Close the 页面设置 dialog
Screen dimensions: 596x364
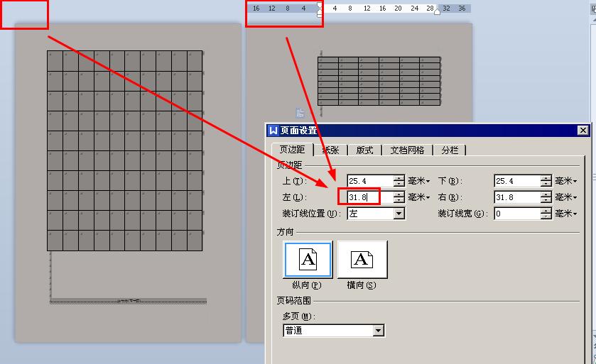pos(583,130)
